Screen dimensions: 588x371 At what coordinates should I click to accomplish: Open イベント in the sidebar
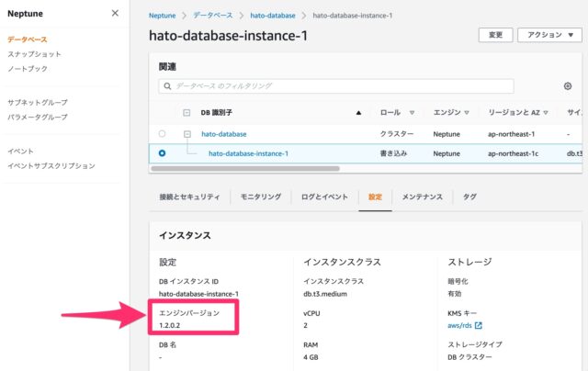click(x=20, y=151)
